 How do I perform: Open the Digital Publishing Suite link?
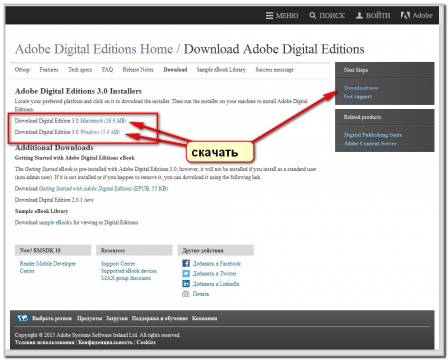click(373, 135)
